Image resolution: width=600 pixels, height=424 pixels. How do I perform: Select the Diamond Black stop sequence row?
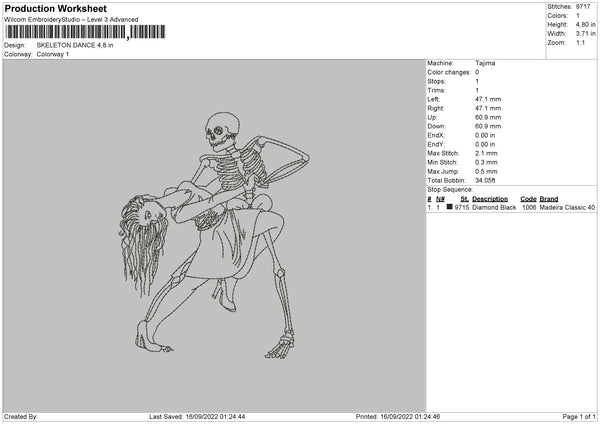point(511,207)
